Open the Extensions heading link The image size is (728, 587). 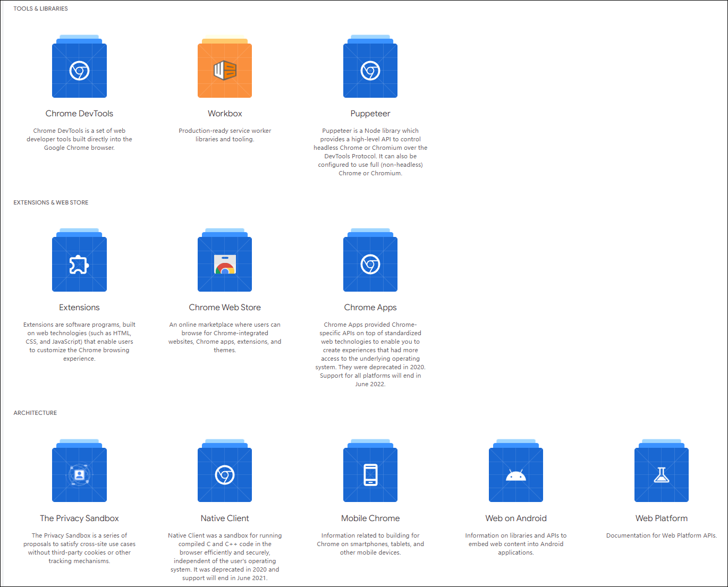(79, 308)
